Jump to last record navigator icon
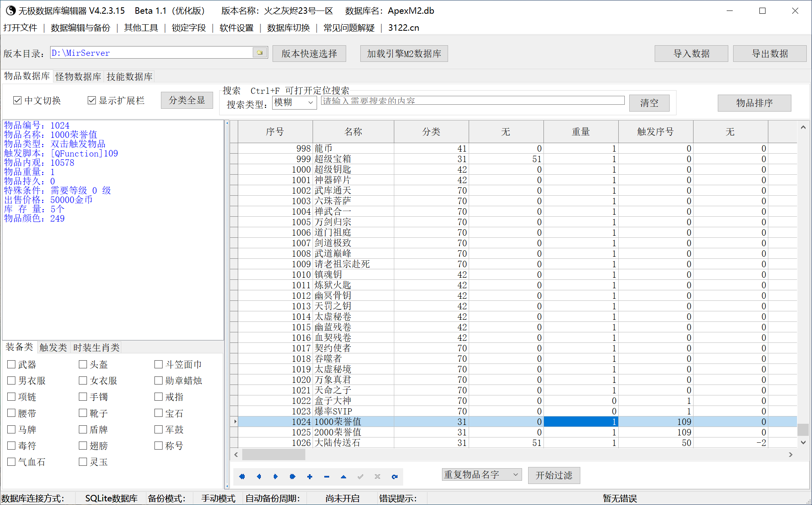Image resolution: width=812 pixels, height=505 pixels. (x=293, y=477)
